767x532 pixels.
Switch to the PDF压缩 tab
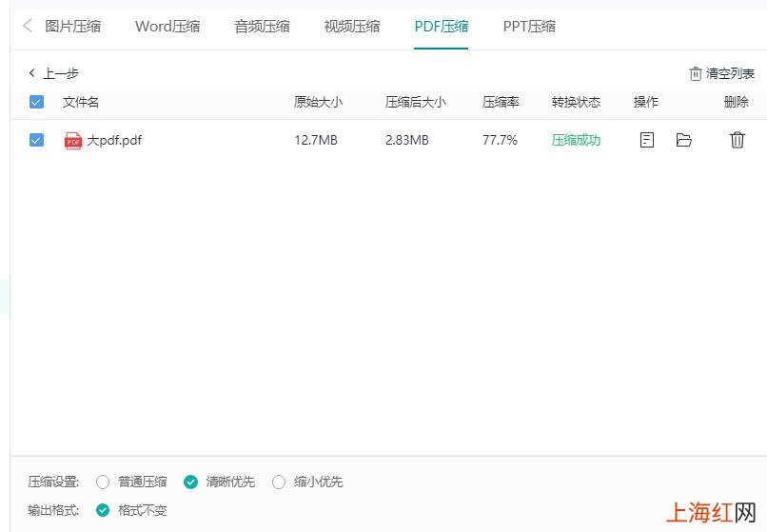pos(442,26)
